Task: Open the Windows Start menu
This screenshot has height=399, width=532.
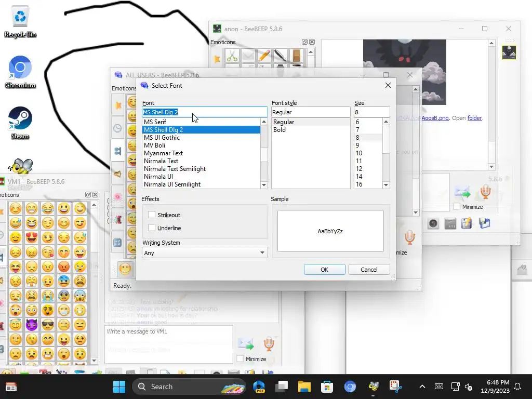Action: point(119,387)
